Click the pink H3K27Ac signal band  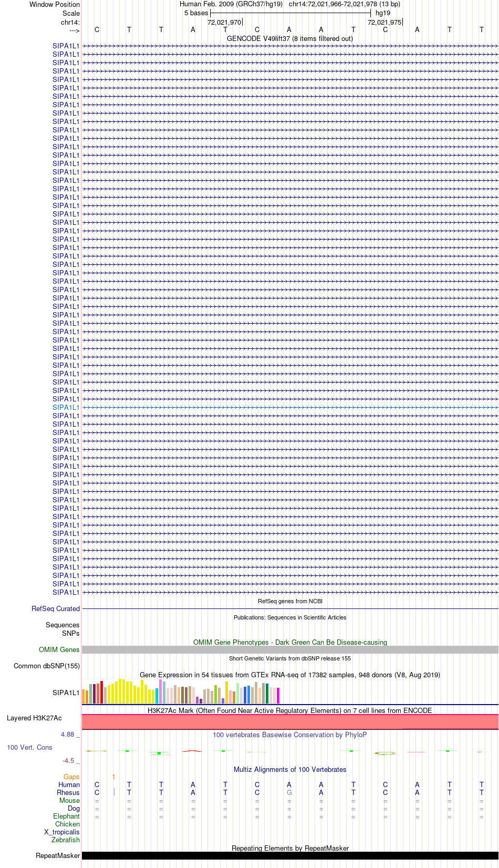point(290,721)
